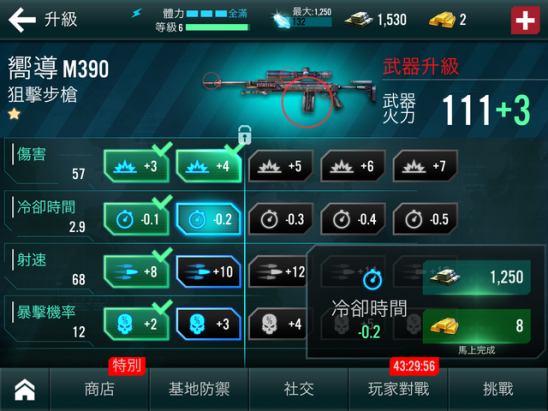Open the 商店 shop tab
The height and width of the screenshot is (411, 548).
pyautogui.click(x=99, y=389)
